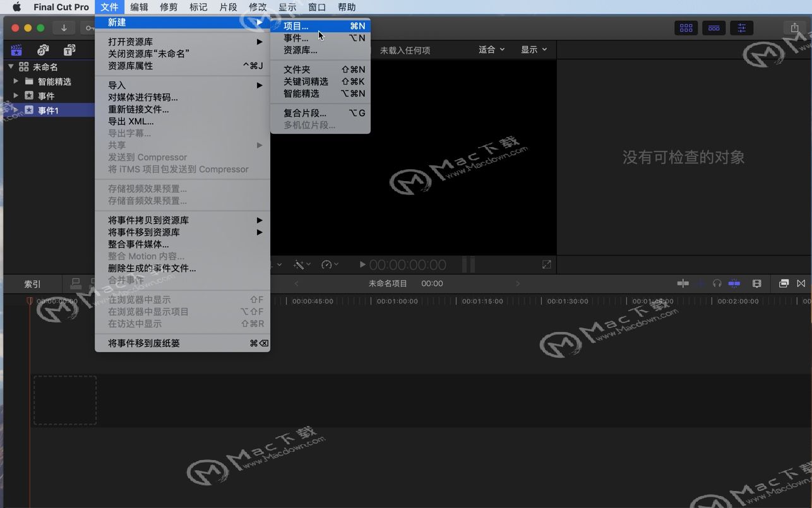Click the viewer fullscreen expand icon
Image resolution: width=812 pixels, height=508 pixels.
pos(547,264)
